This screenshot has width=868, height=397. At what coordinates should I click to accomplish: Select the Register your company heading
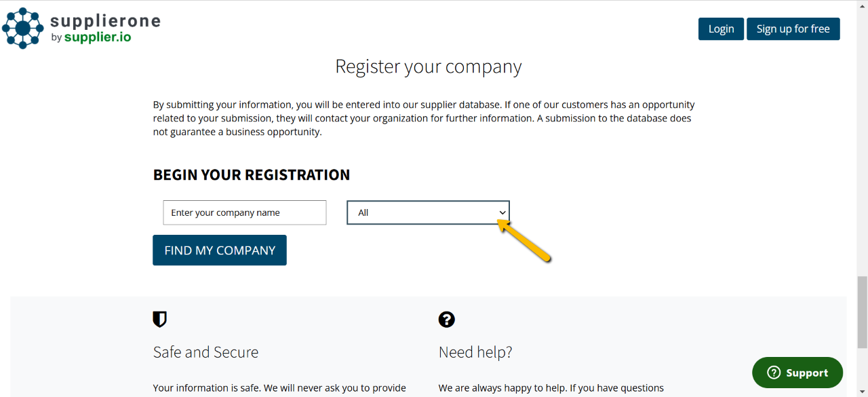click(x=428, y=67)
